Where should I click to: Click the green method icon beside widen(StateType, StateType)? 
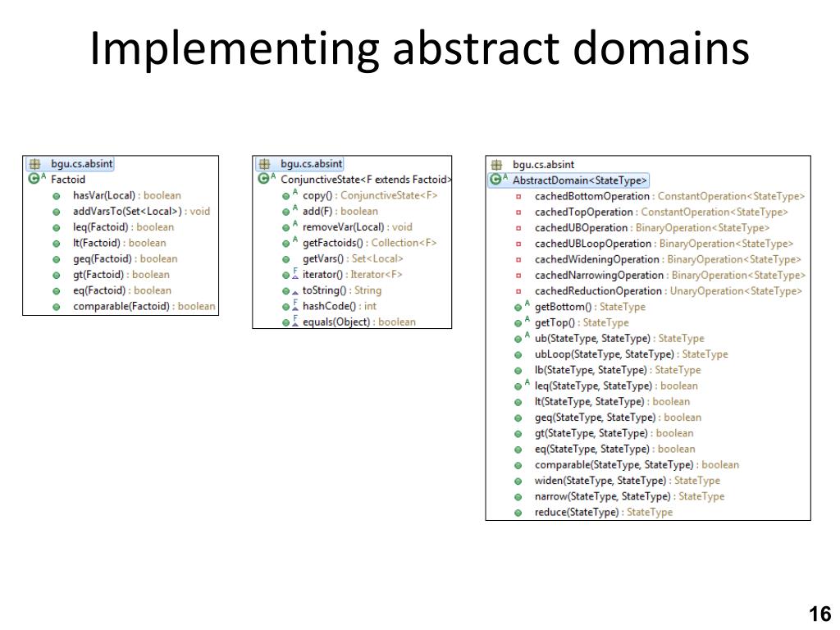pos(518,481)
